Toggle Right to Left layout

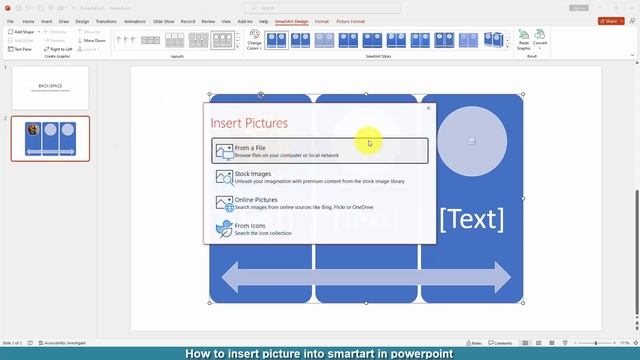pos(58,49)
